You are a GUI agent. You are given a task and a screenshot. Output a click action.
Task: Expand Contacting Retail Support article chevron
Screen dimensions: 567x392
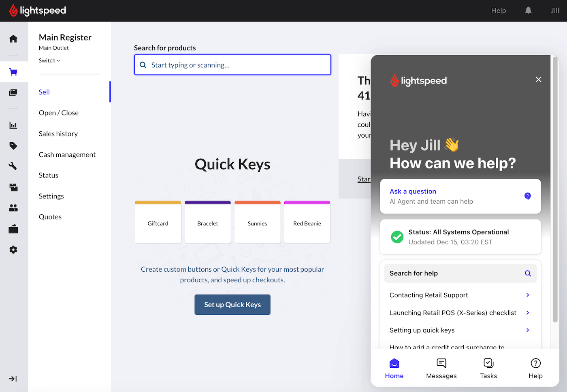pos(528,295)
